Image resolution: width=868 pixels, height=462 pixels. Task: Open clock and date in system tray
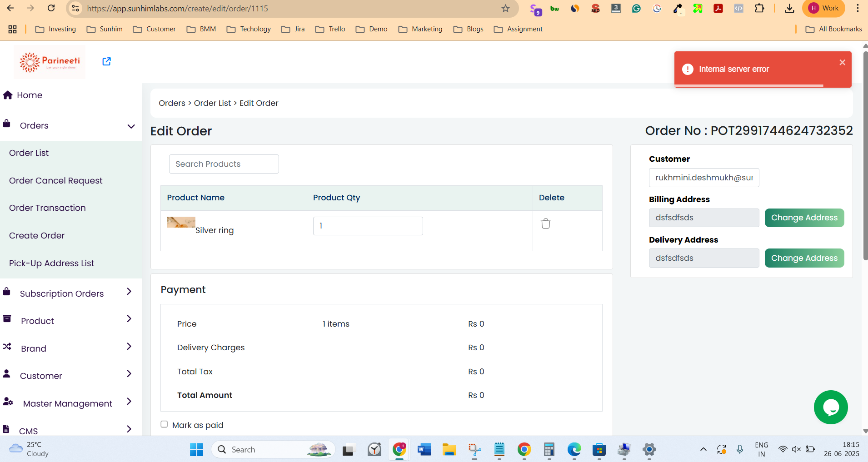[842, 449]
